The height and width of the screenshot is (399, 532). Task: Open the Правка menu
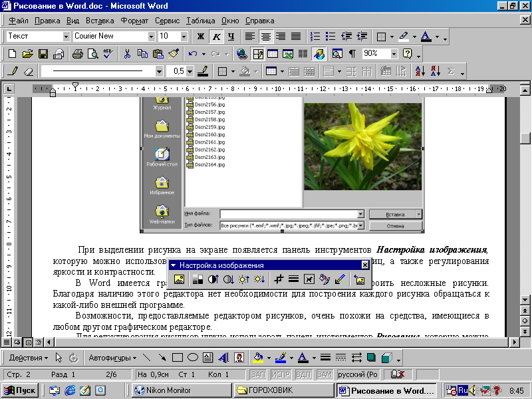pos(47,21)
